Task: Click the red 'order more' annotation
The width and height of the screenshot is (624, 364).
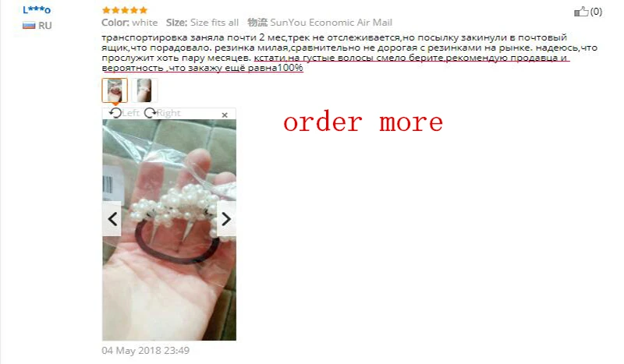Action: (x=363, y=122)
